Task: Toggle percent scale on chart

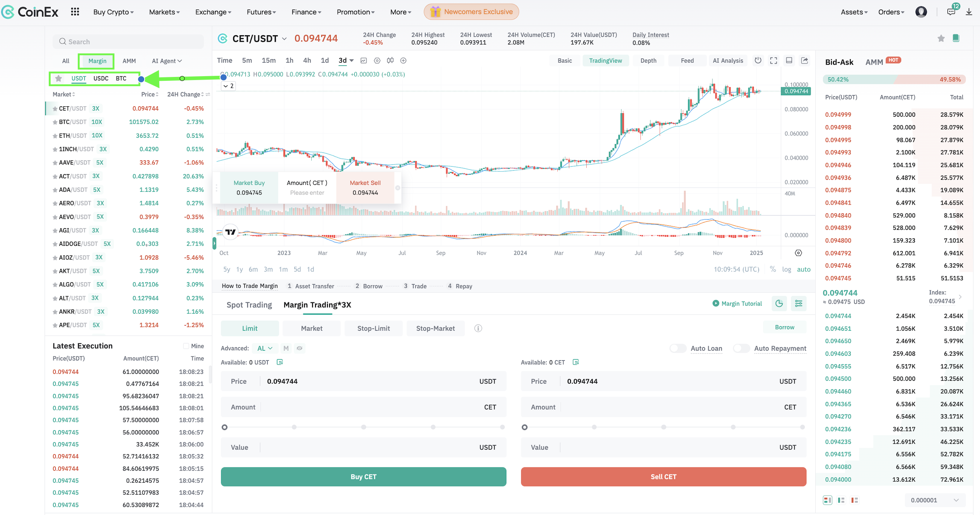Action: [773, 269]
